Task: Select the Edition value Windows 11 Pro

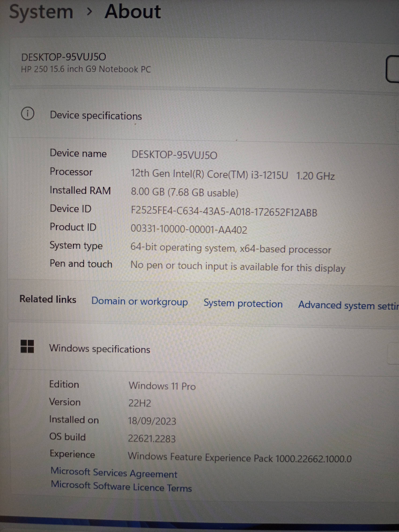Action: (162, 386)
